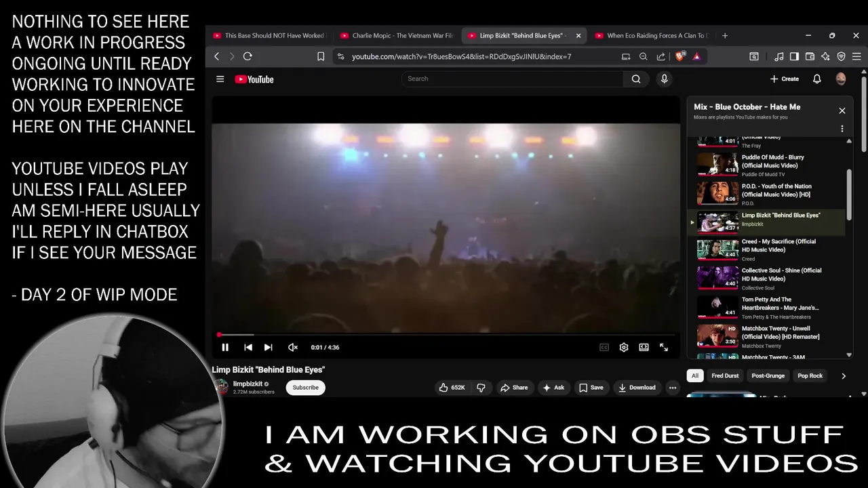Click the Share button
This screenshot has height=488, width=868.
click(514, 388)
